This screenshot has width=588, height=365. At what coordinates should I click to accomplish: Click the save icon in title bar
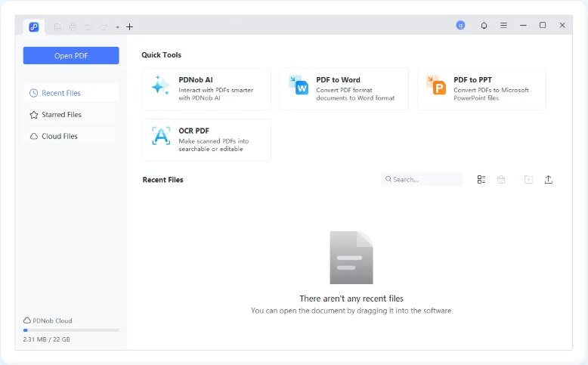pyautogui.click(x=57, y=27)
